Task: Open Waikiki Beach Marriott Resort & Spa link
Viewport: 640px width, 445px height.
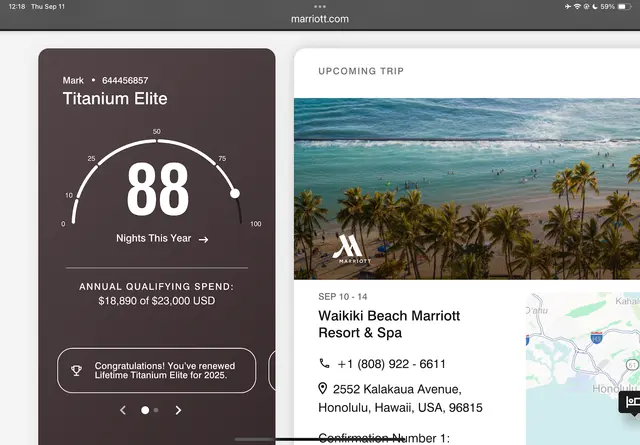Action: (x=389, y=324)
